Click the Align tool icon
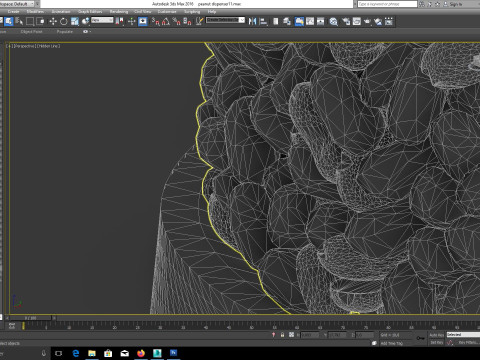The height and width of the screenshot is (360, 480). click(263, 22)
